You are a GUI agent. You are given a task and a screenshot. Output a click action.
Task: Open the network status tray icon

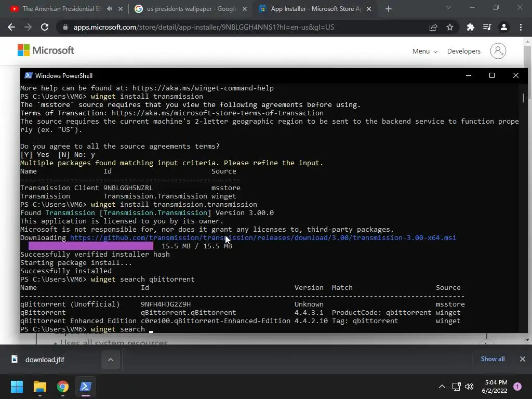coord(456,387)
